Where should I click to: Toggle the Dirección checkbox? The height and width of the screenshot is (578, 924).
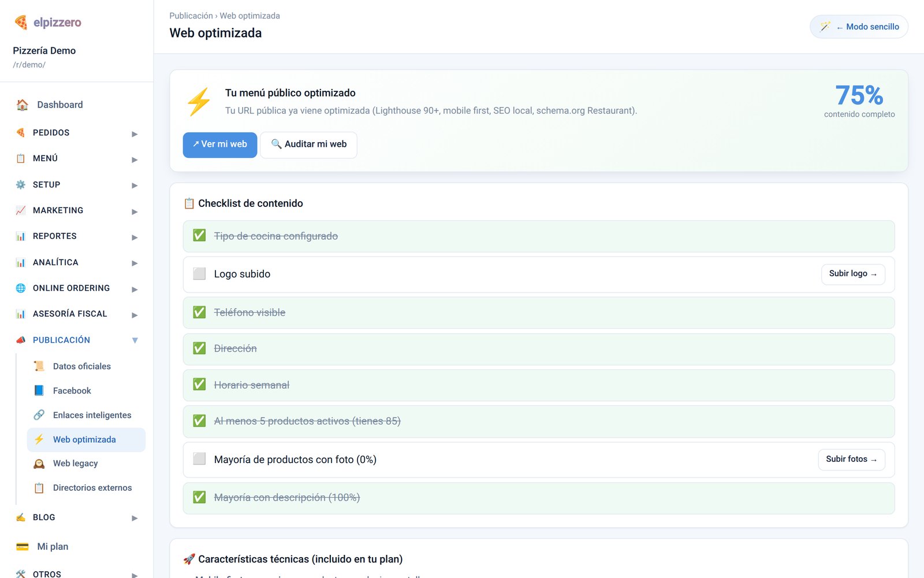[x=199, y=348]
